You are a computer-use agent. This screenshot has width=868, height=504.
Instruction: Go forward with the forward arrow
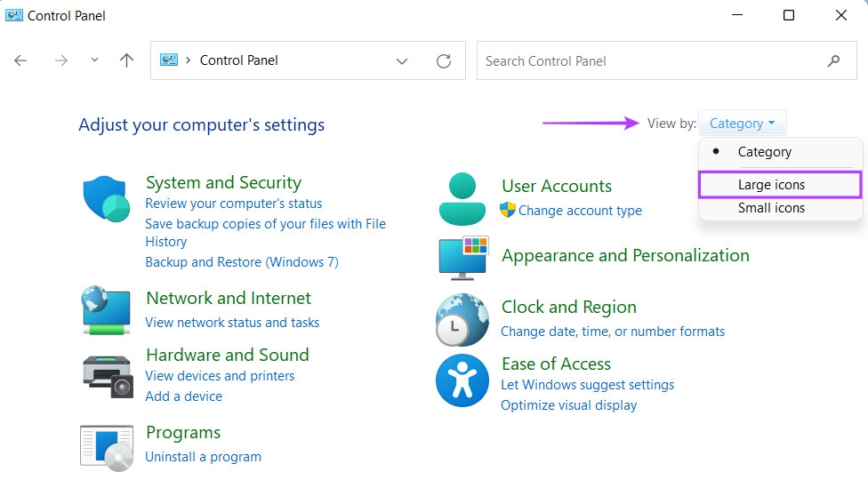pos(60,60)
